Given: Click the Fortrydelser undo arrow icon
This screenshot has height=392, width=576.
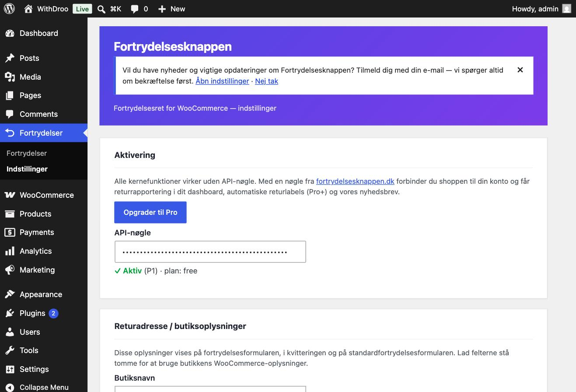Looking at the screenshot, I should coord(10,133).
